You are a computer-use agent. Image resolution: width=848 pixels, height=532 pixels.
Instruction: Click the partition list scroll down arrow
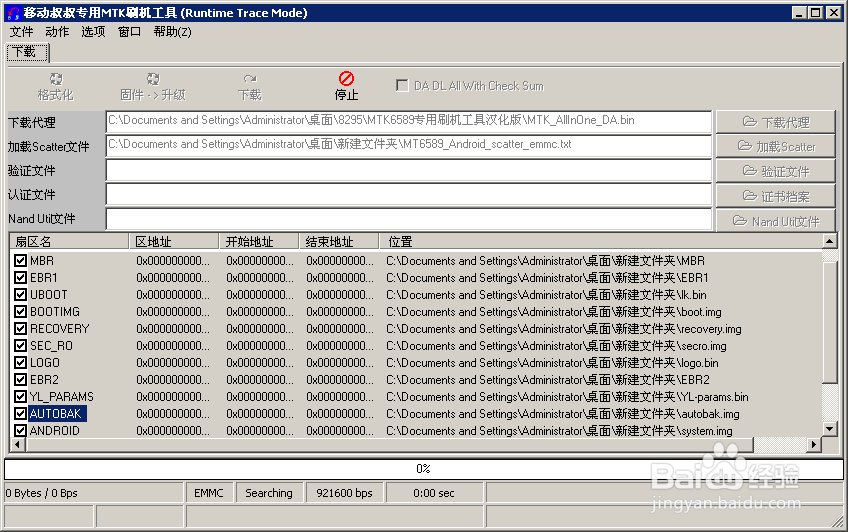[x=830, y=429]
